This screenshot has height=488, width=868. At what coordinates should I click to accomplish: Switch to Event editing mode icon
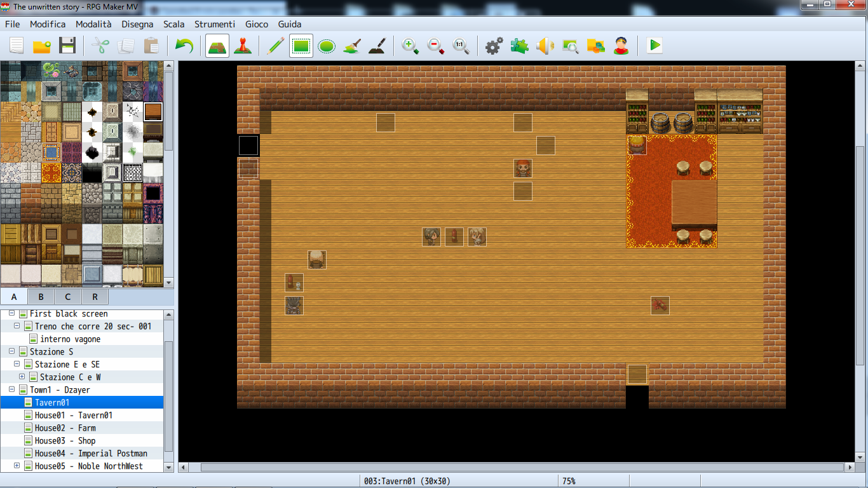(241, 46)
